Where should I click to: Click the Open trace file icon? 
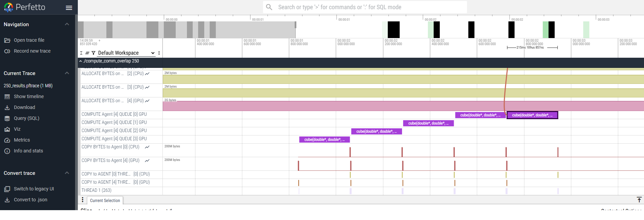[7, 40]
